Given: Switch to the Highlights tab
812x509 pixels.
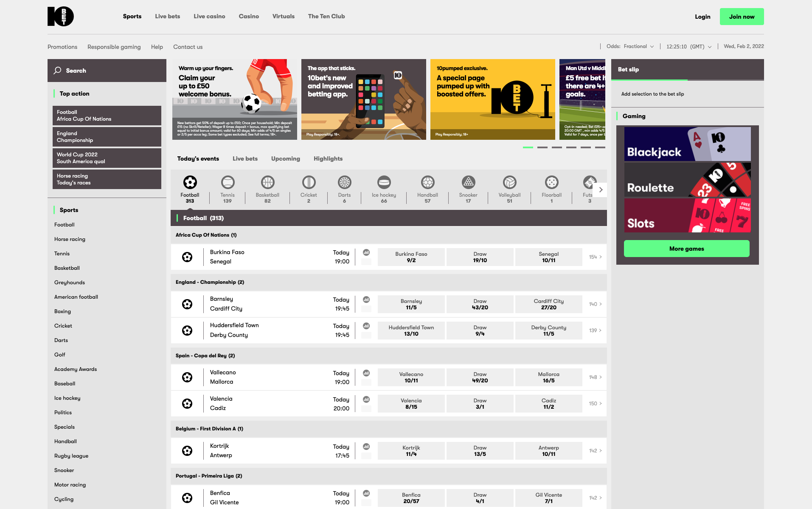Looking at the screenshot, I should click(328, 158).
